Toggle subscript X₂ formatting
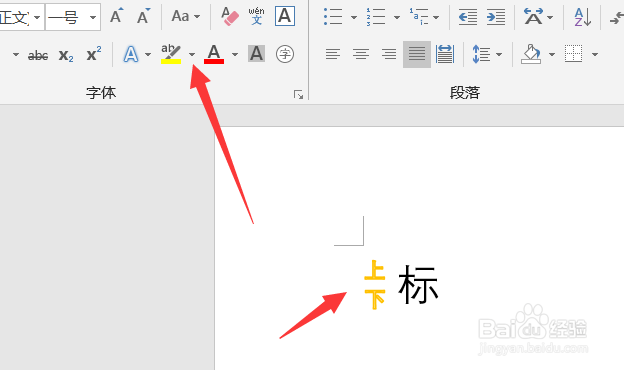 [x=66, y=55]
